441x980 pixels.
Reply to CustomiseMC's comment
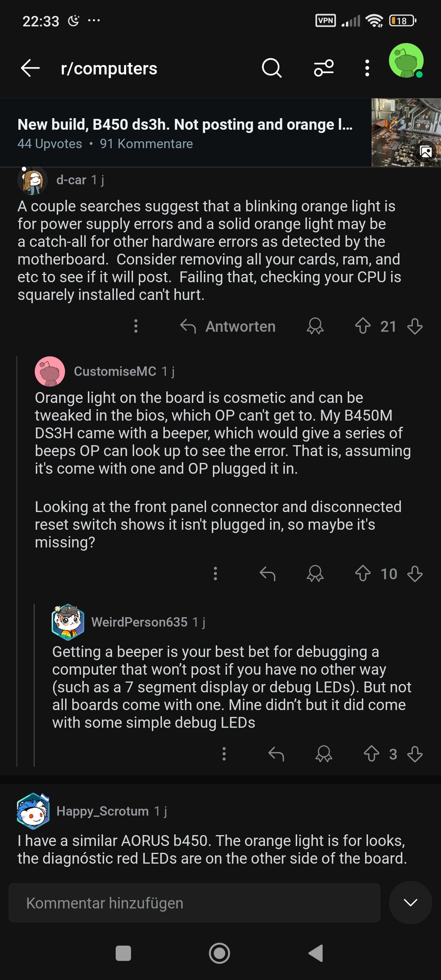267,574
